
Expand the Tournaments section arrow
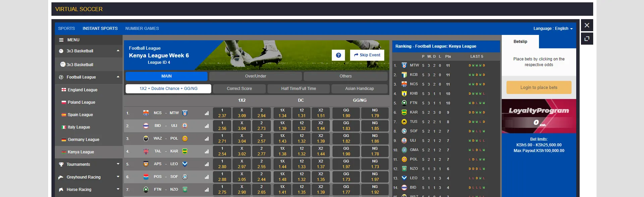[x=118, y=164]
